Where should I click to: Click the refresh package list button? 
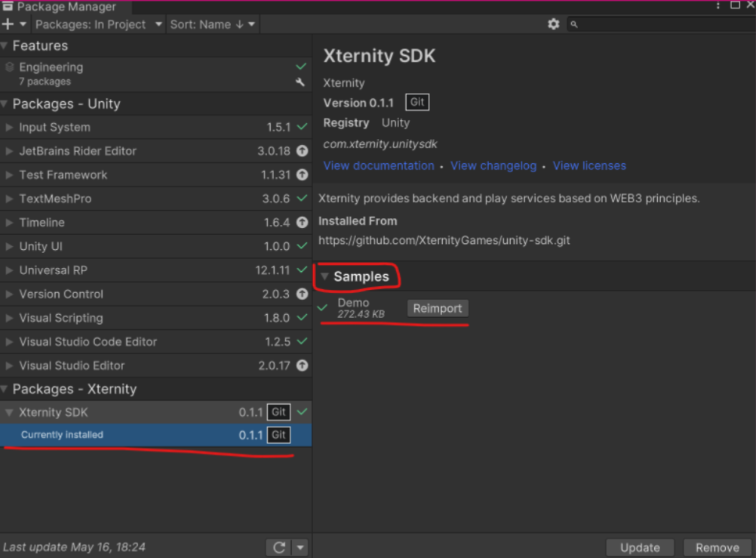[278, 547]
